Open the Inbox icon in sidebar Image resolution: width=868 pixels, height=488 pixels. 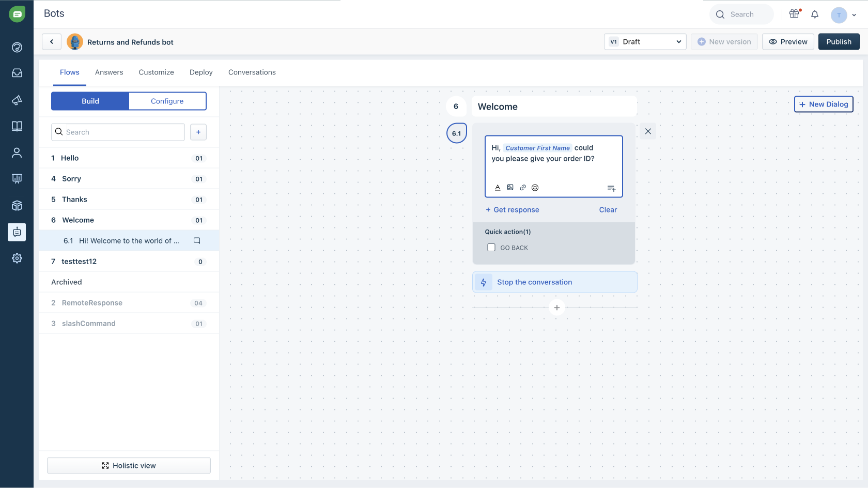click(17, 73)
